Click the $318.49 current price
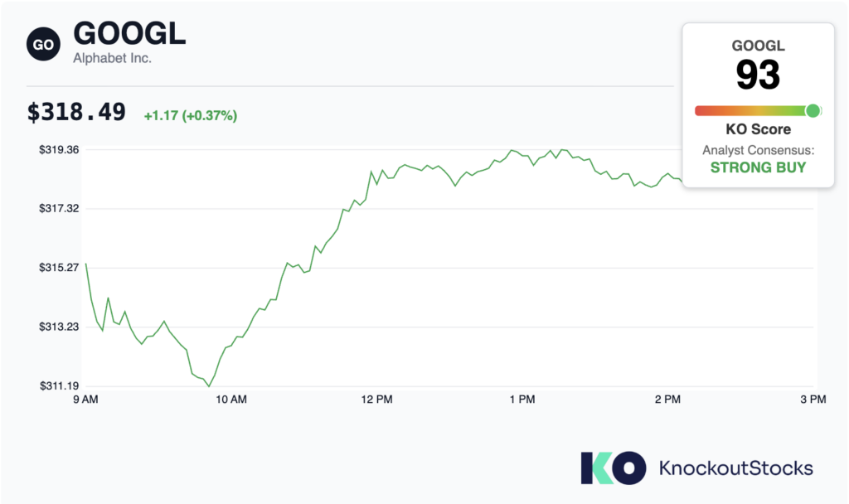Viewport: 849px width, 504px height. [x=76, y=112]
